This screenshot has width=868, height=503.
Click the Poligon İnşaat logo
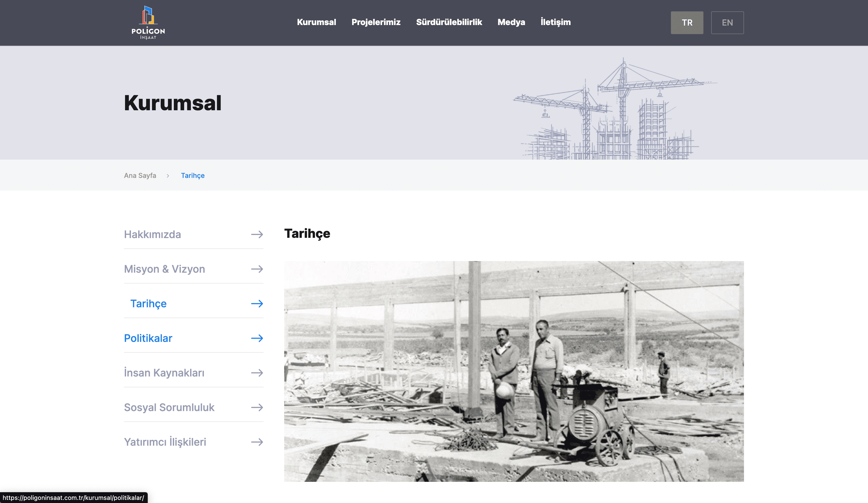pos(148,23)
